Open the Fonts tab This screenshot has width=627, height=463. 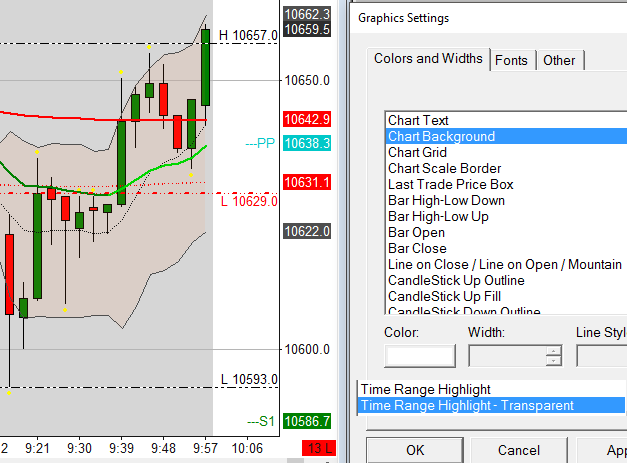pos(511,60)
